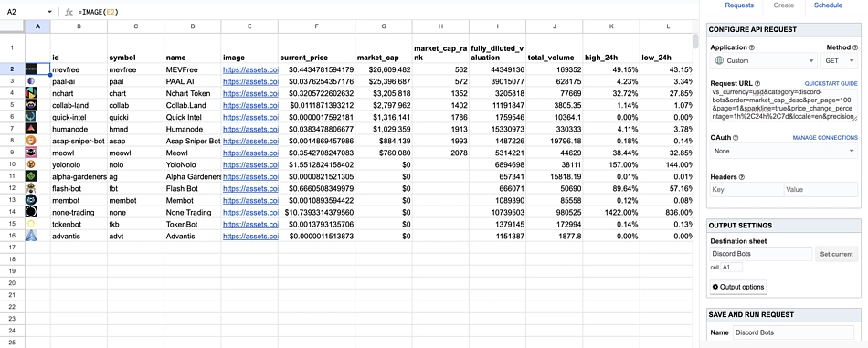This screenshot has height=348, width=868.
Task: Open the mevfree image URL link
Action: point(250,69)
